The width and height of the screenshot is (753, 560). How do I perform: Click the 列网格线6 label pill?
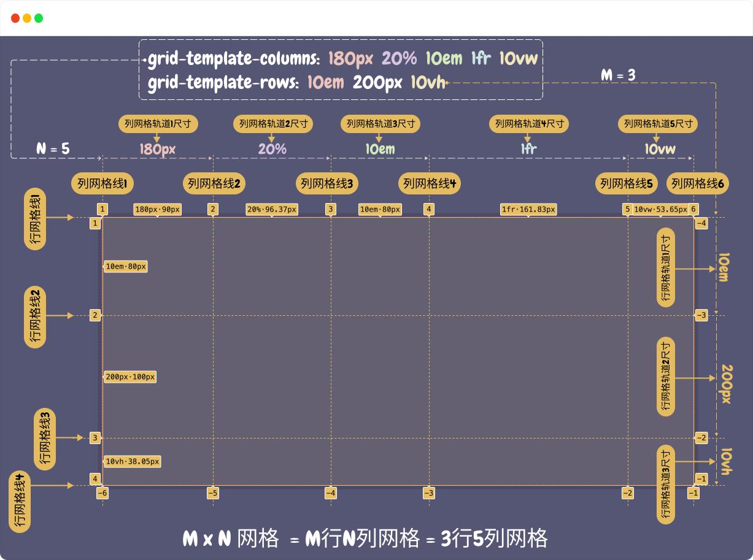[x=697, y=183]
